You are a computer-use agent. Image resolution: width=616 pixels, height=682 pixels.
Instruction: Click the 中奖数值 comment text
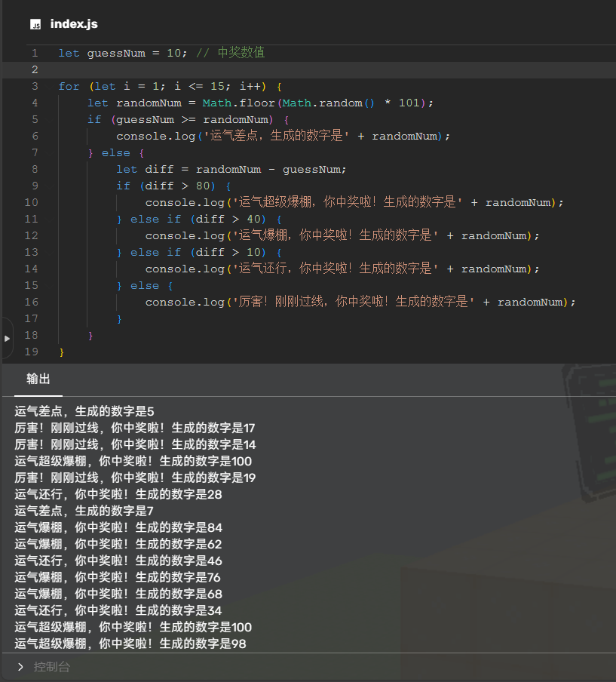click(241, 53)
